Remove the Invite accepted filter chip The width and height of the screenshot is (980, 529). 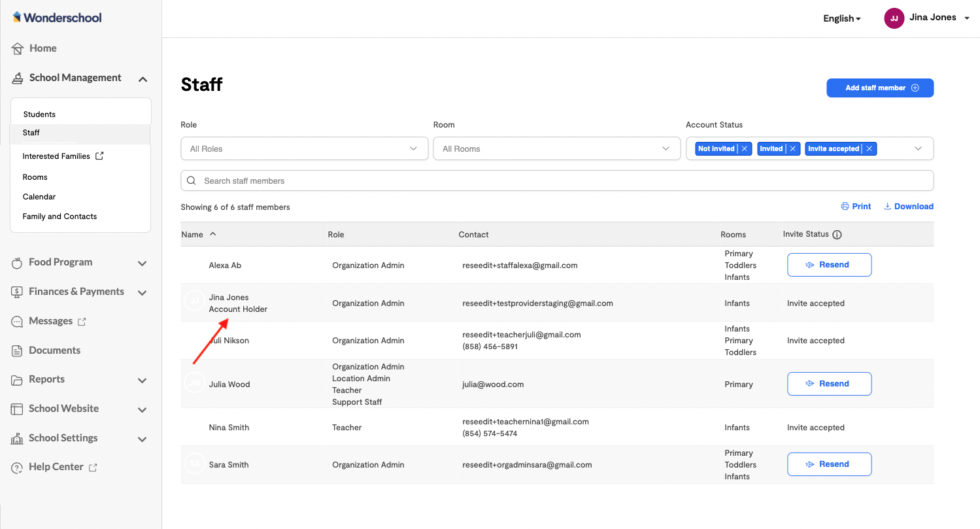pyautogui.click(x=870, y=148)
